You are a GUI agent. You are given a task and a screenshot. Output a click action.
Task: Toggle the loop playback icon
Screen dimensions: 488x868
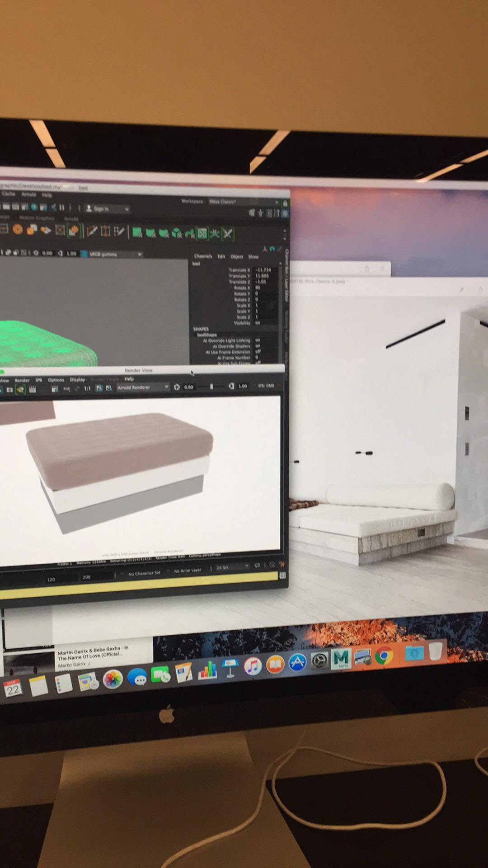coord(258,565)
